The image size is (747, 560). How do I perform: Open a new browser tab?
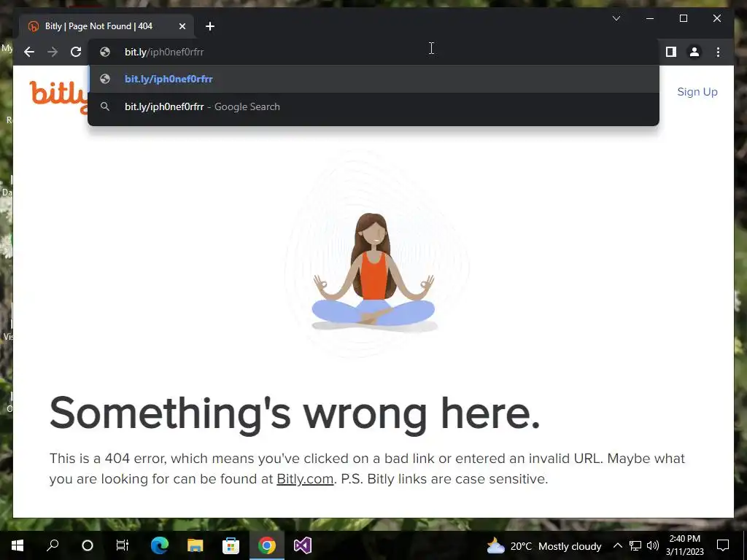[210, 26]
